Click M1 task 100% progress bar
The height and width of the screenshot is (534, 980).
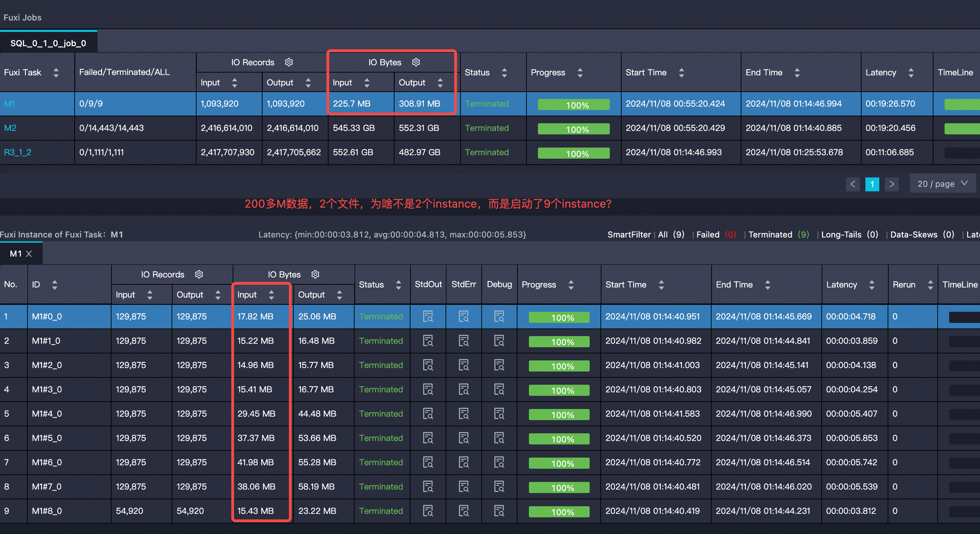pos(574,104)
